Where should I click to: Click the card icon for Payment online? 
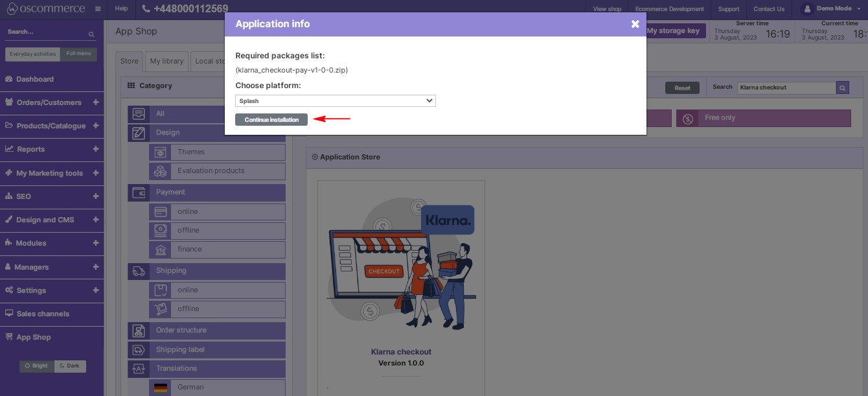[x=160, y=212]
